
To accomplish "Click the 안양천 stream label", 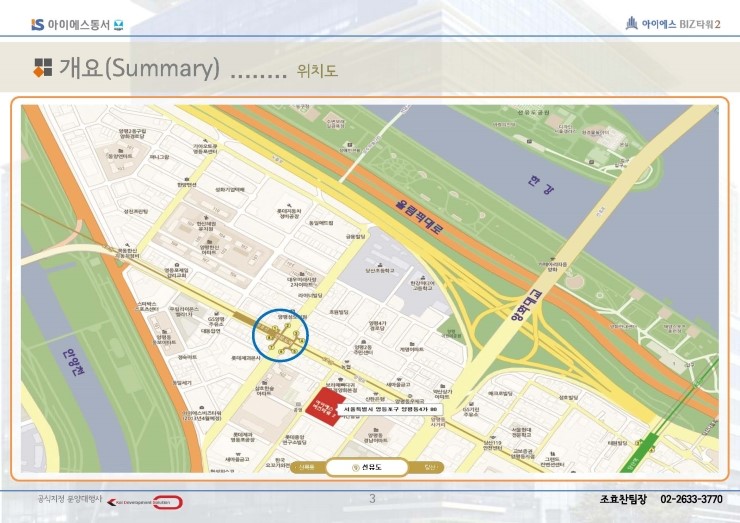I will tap(75, 363).
